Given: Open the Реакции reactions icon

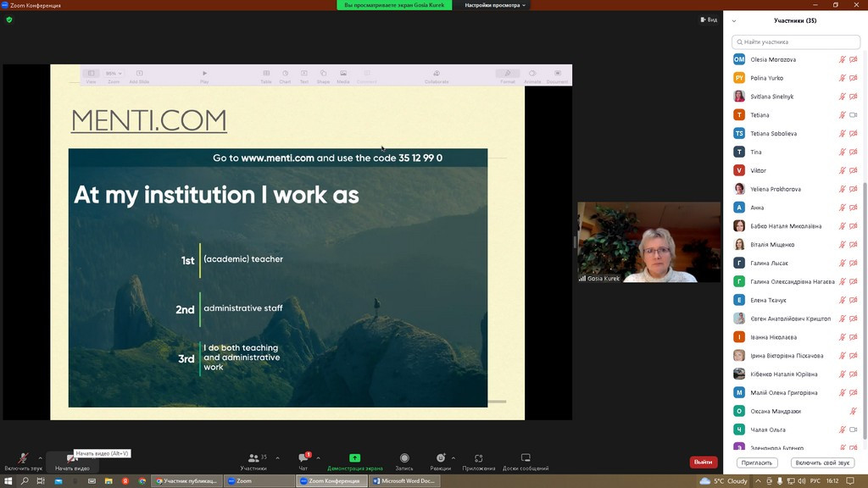Looking at the screenshot, I should tap(440, 458).
